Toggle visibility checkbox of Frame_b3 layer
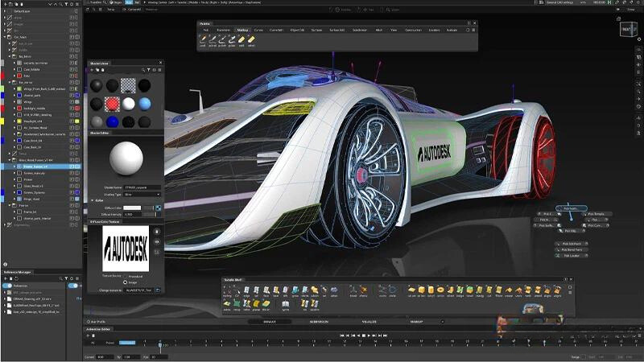This screenshot has width=644, height=362. [72, 212]
